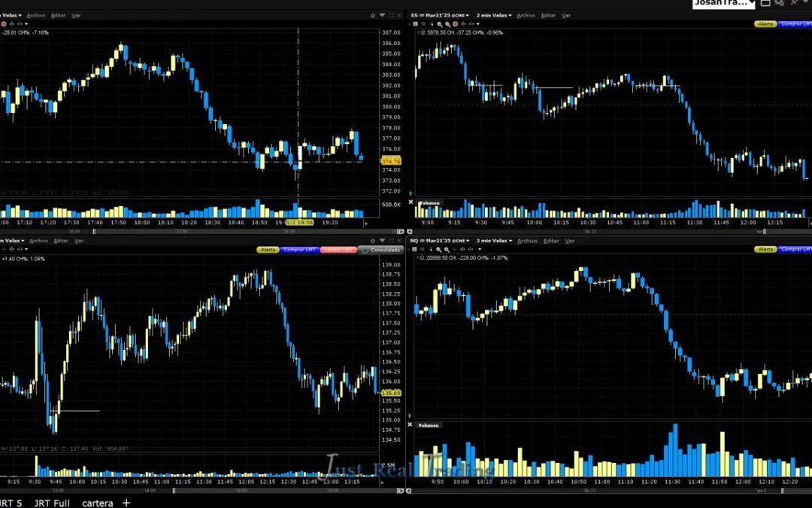Select the zoom-out magnifier on ES chart toolbar

click(448, 24)
